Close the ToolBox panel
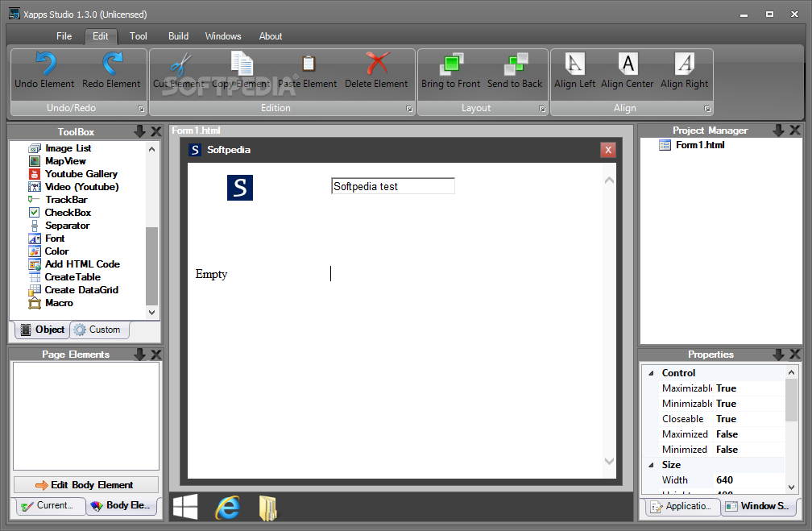Viewport: 812px width, 531px height. point(156,131)
